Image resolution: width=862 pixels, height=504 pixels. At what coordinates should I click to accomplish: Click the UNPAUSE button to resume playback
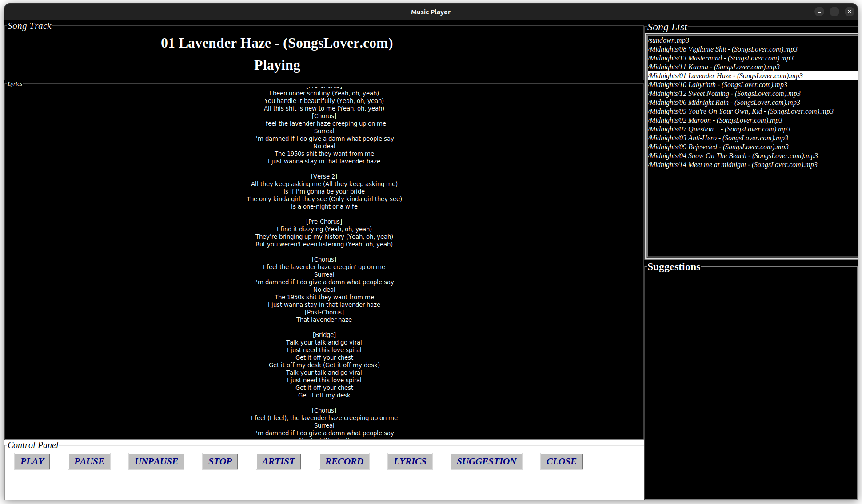click(156, 461)
